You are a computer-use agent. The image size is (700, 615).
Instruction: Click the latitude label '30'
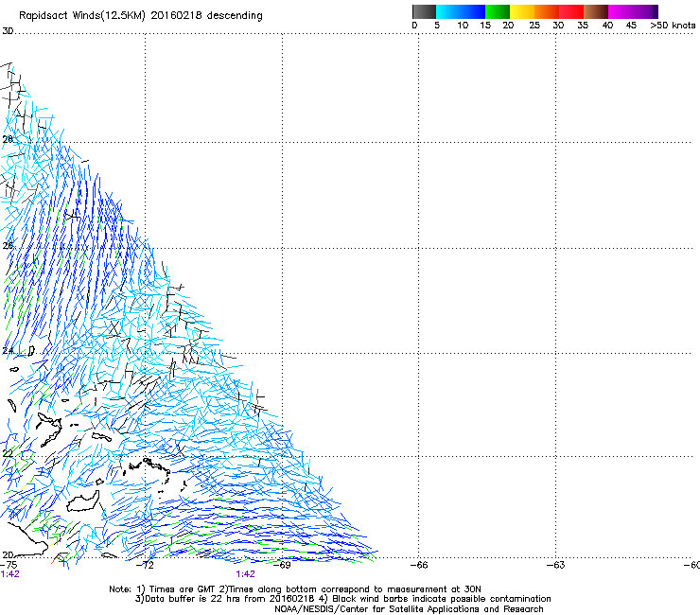(8, 31)
